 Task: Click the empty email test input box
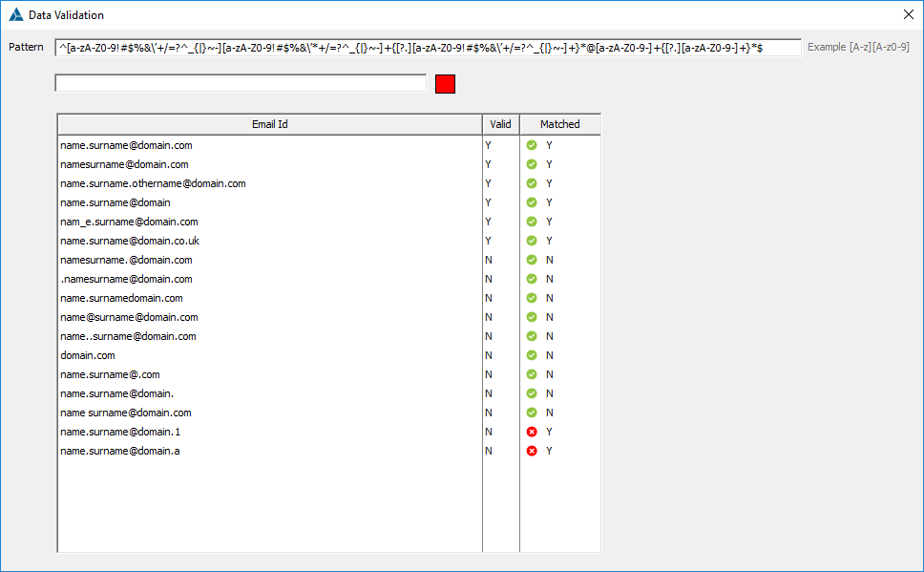(x=239, y=83)
